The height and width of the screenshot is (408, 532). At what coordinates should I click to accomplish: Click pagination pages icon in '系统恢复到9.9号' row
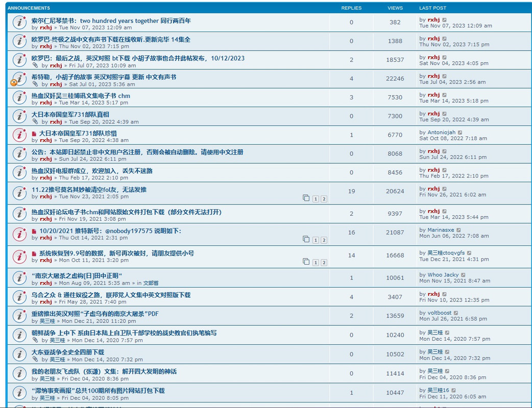click(306, 262)
